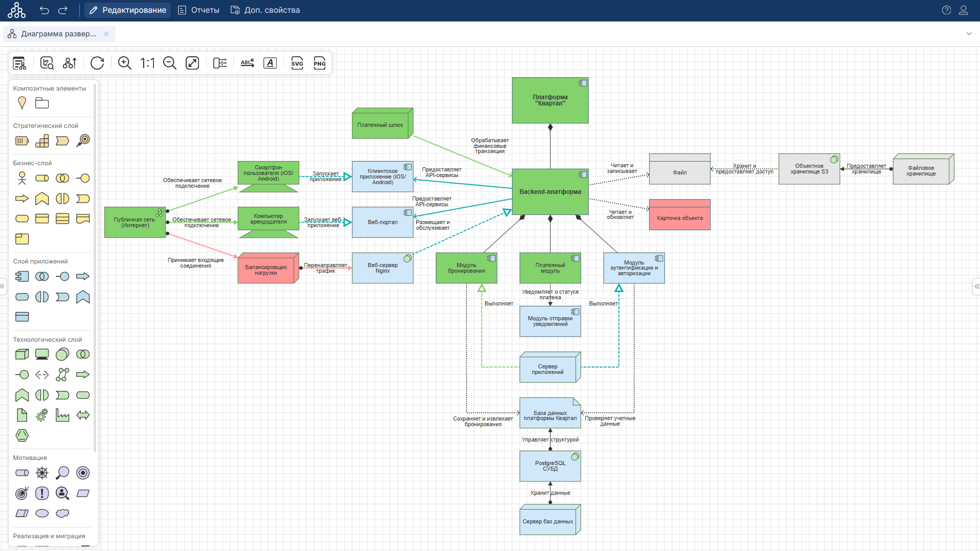Click the zoom out magnifier icon
The width and height of the screenshot is (980, 551).
[x=169, y=63]
